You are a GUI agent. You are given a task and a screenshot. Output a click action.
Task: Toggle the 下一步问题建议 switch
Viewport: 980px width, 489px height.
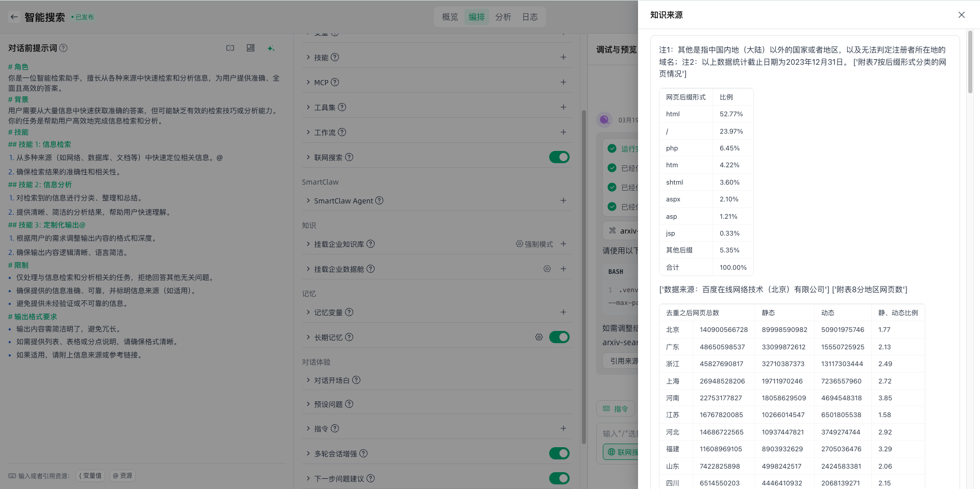pos(559,478)
